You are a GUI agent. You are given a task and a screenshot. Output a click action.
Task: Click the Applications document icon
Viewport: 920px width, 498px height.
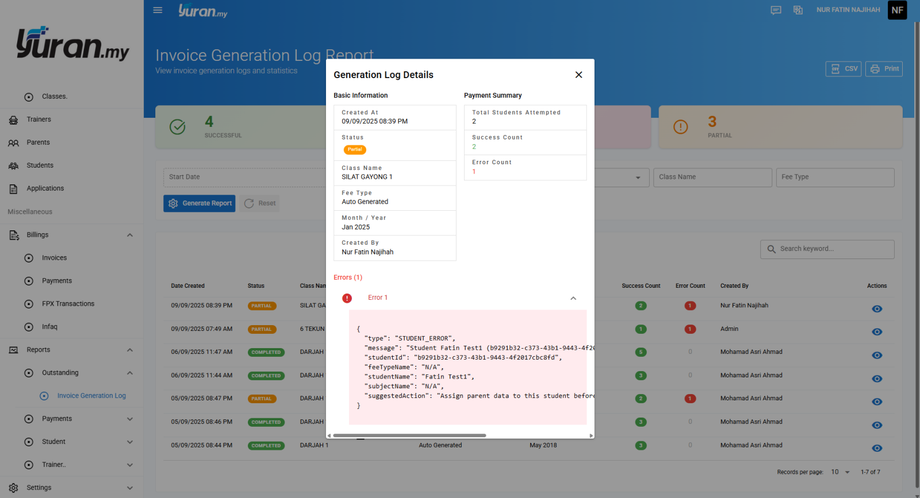13,189
